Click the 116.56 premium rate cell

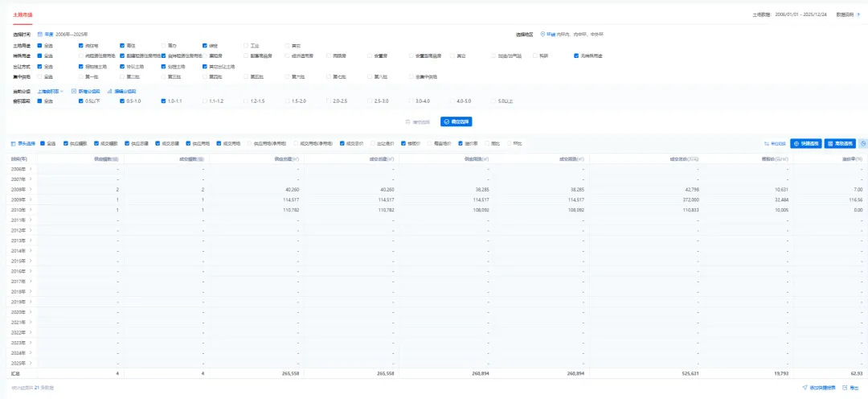[856, 199]
